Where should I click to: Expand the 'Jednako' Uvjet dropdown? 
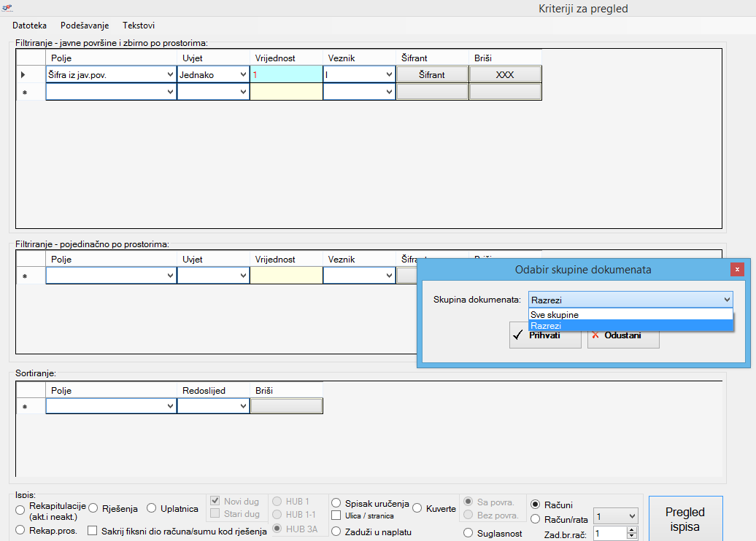tap(243, 74)
